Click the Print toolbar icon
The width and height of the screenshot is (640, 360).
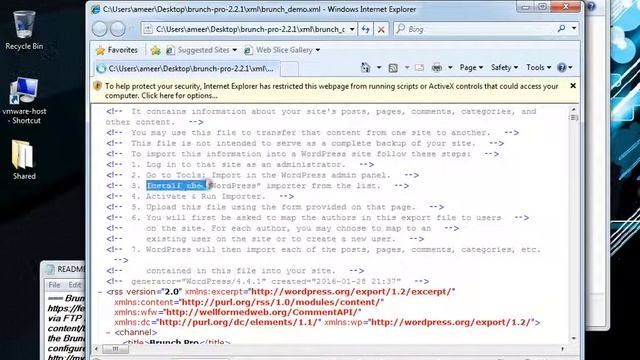tap(437, 67)
